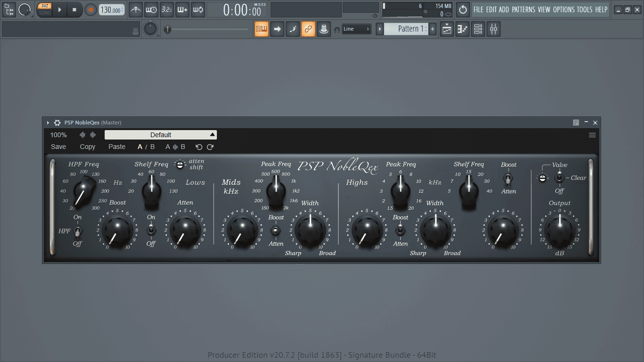The height and width of the screenshot is (362, 644).
Task: Select next preset arrow
Action: [93, 135]
